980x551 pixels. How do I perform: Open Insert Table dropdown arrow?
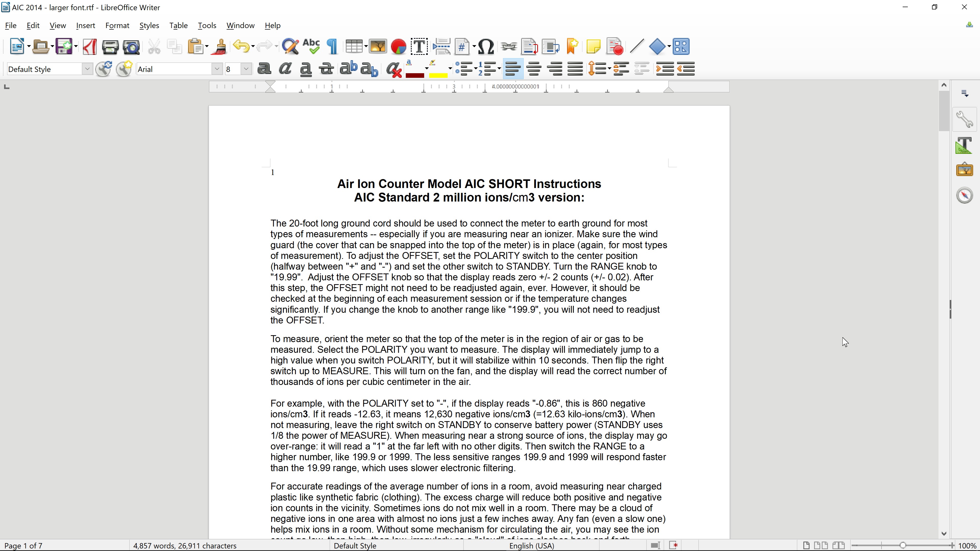366,47
